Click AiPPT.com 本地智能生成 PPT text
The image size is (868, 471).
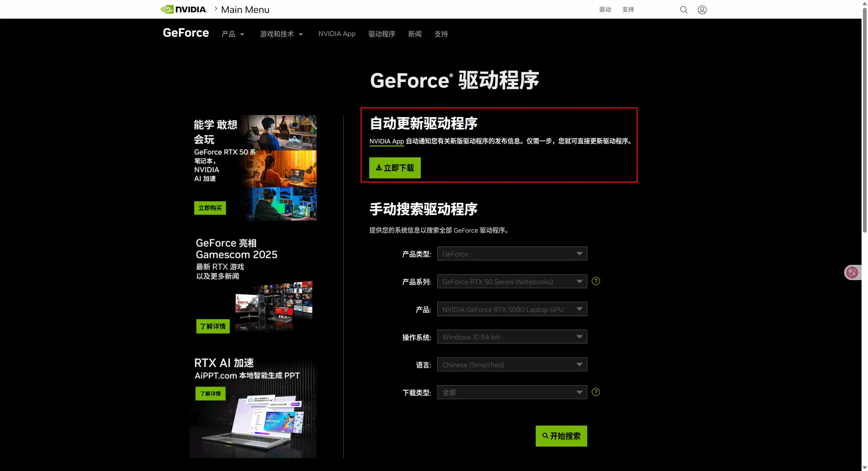[247, 376]
